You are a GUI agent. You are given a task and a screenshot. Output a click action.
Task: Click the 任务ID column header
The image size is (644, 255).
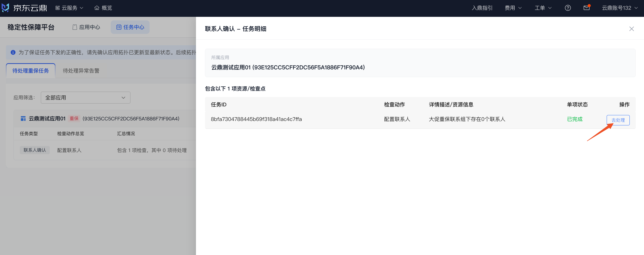click(x=218, y=105)
